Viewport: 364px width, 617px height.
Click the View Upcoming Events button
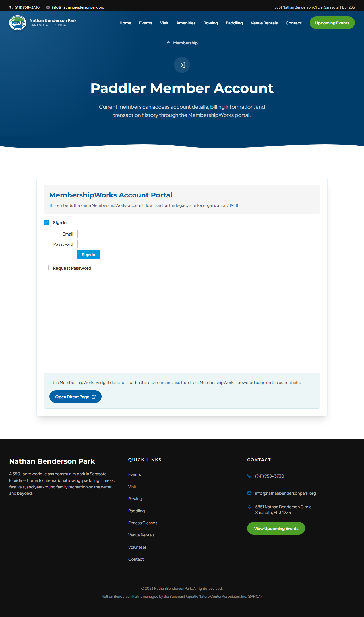point(276,528)
